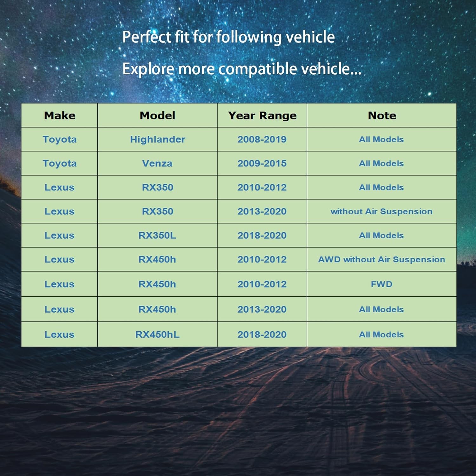Click 2018-2020 in the RX450hL row
Screen dimensions: 476x476
point(262,334)
